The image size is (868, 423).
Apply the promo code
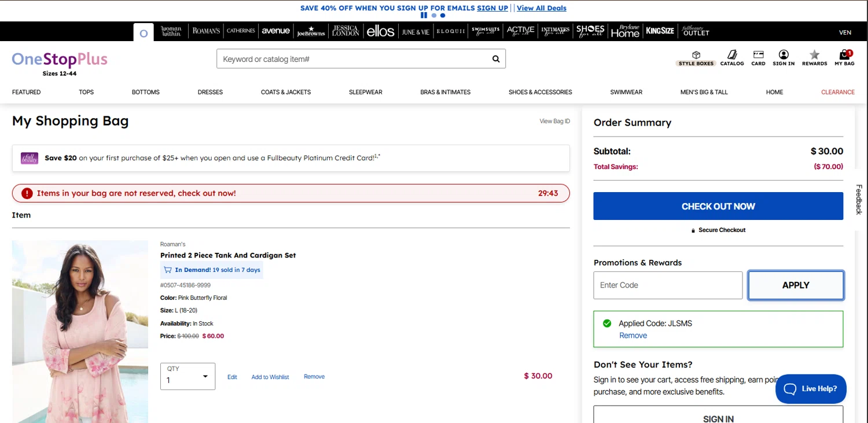coord(796,285)
